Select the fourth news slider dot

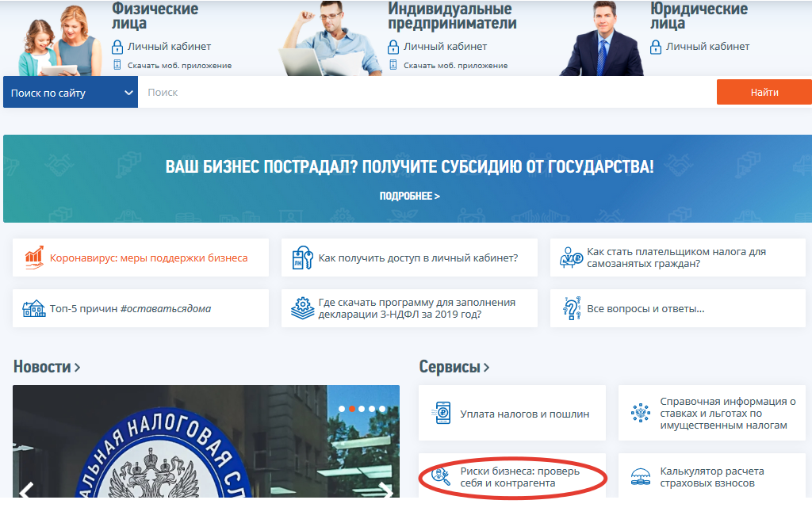click(x=372, y=409)
